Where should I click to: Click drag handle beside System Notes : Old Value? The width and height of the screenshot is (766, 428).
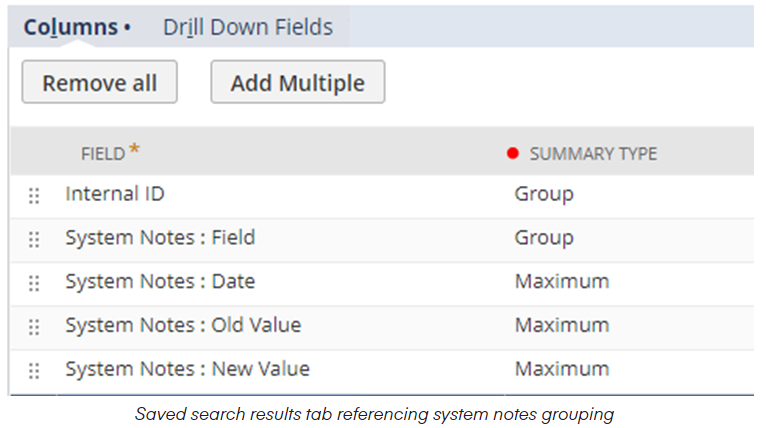click(x=34, y=327)
